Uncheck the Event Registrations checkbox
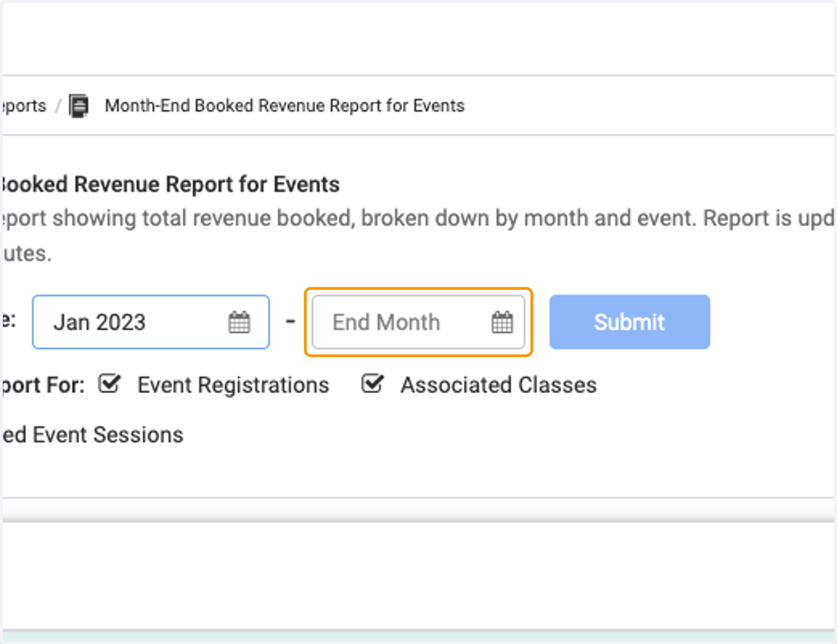 click(x=110, y=383)
